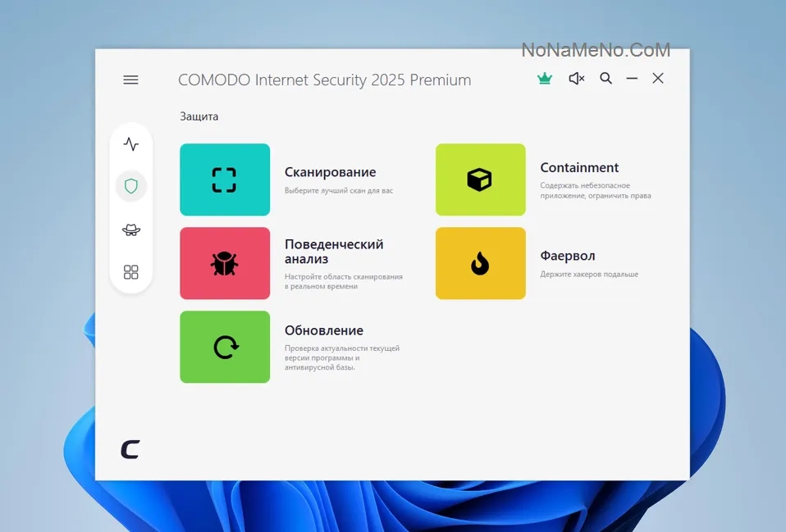Click the green crown premium icon

tap(545, 79)
